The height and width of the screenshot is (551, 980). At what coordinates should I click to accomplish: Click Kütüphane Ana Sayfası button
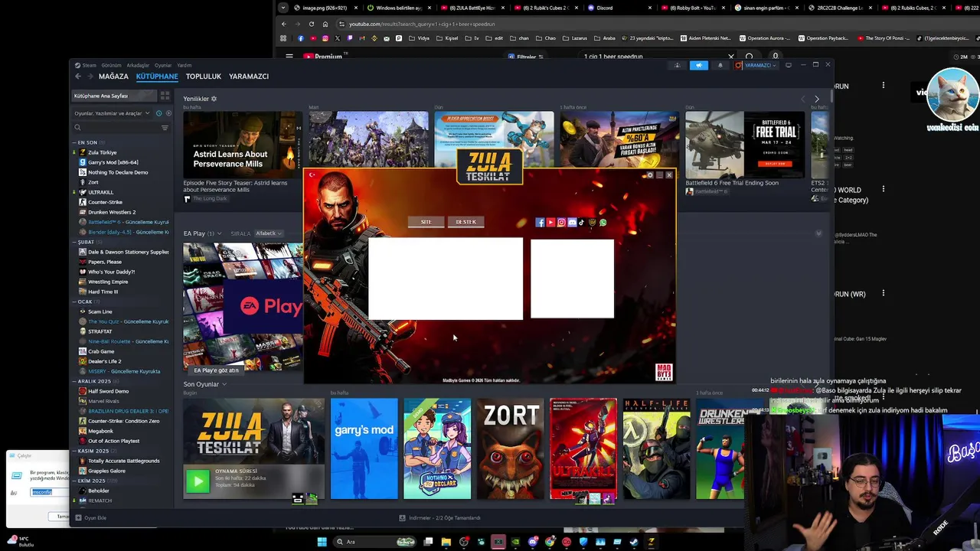[x=114, y=96]
